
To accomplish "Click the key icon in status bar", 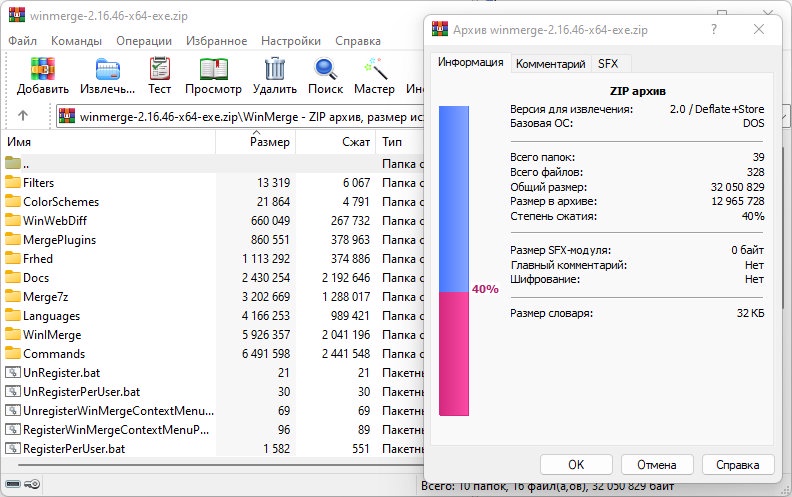I will coord(32,484).
